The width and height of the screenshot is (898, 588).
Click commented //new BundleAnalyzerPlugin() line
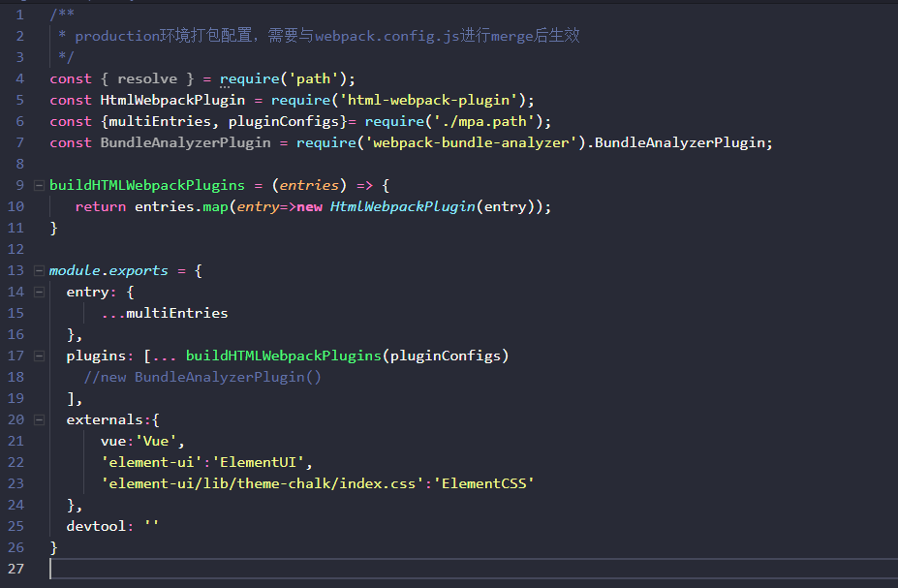coord(202,377)
